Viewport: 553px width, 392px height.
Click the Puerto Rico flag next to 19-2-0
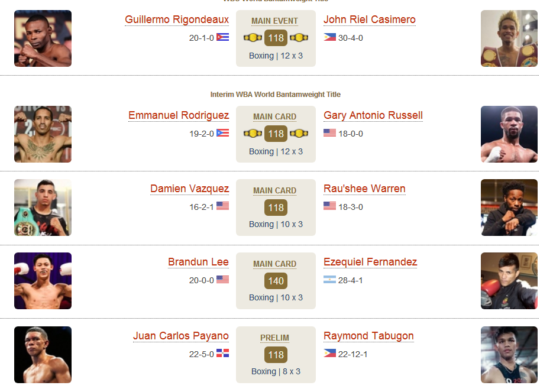(x=222, y=133)
